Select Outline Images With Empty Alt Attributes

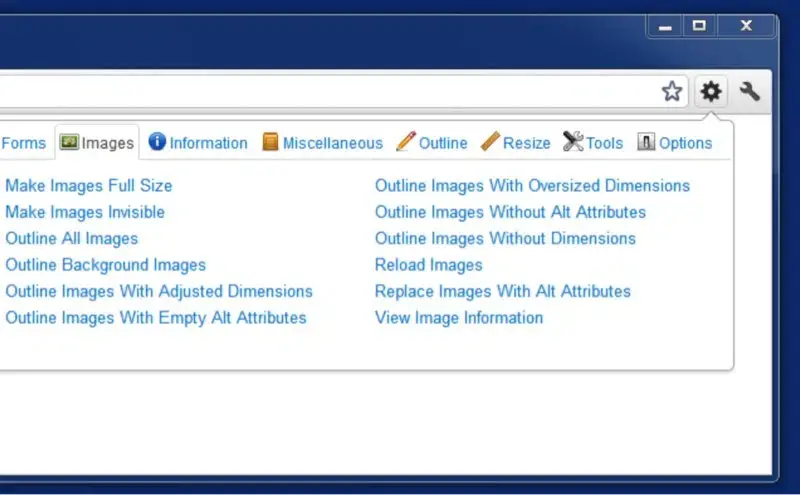pyautogui.click(x=156, y=318)
